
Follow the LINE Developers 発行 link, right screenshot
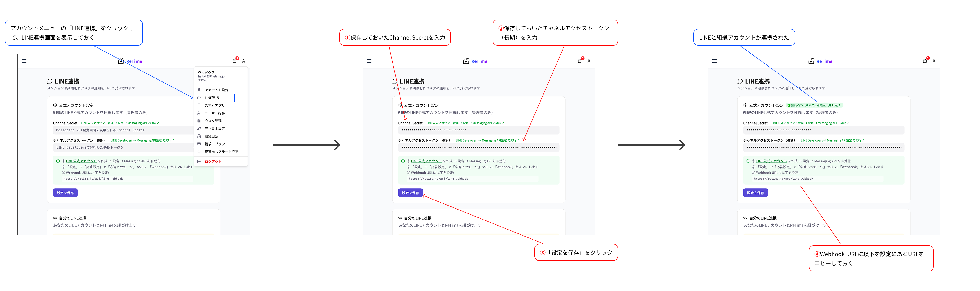[832, 141]
